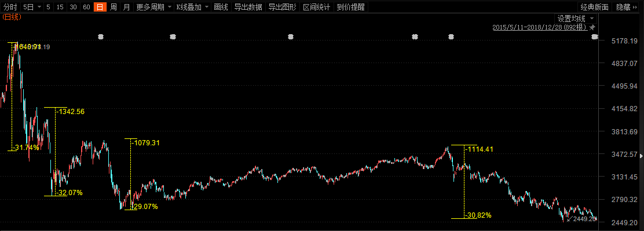Click the date range 2015/5/11-2018/12/28 link
This screenshot has height=231, width=644.
[540, 27]
